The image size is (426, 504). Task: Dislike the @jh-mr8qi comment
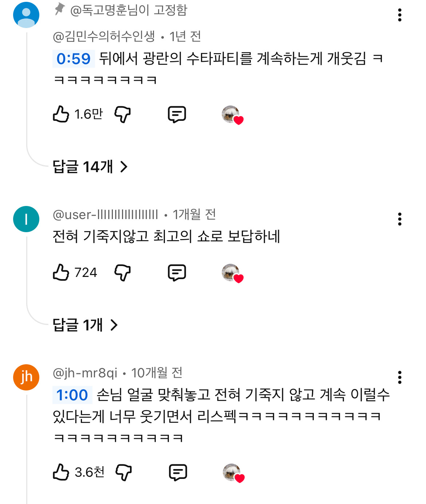[124, 472]
